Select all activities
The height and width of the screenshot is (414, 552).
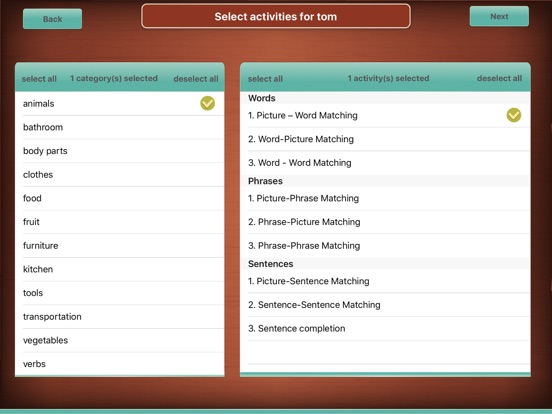point(265,79)
